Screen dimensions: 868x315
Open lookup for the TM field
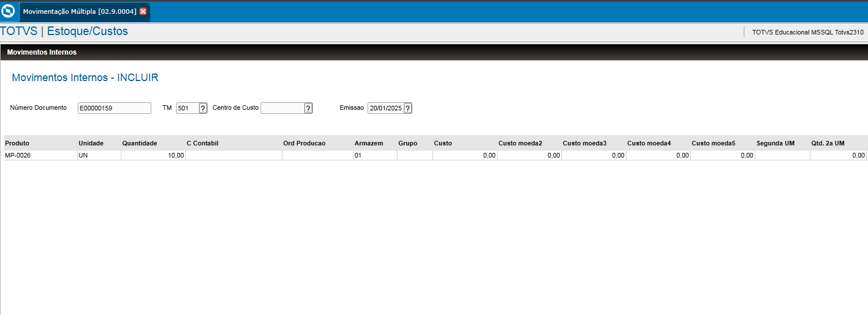[203, 108]
